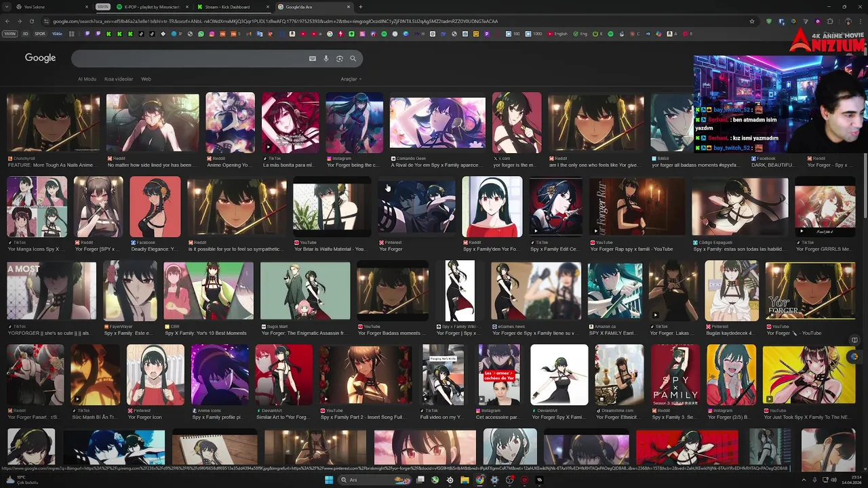
Task: Open Settings gear icon in taskbar
Action: point(494,480)
